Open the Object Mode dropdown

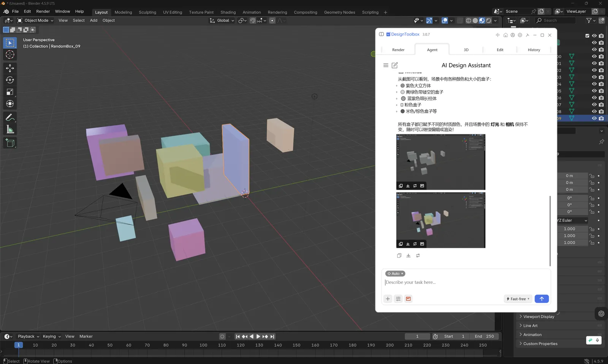(36, 20)
